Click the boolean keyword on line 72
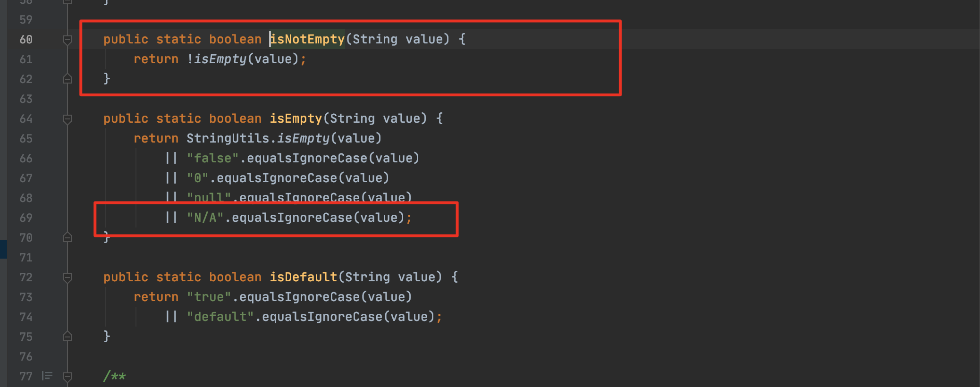The image size is (980, 387). (236, 277)
